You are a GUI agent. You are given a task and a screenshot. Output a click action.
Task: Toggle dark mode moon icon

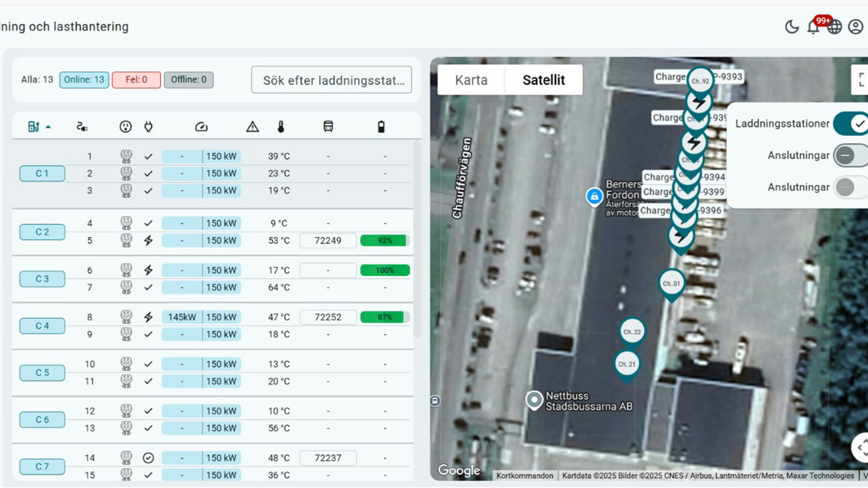tap(792, 27)
